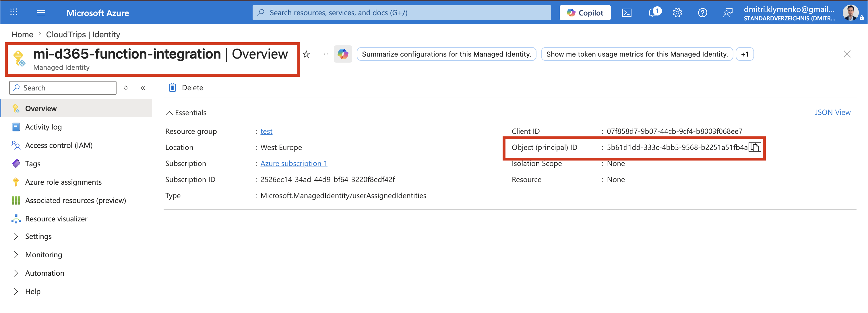Open the Azure apps grid launcher
868x313 pixels.
pos(13,12)
